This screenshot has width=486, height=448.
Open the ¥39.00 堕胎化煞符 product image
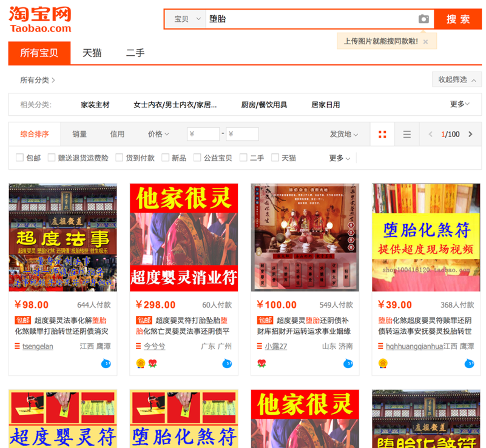[x=426, y=238]
